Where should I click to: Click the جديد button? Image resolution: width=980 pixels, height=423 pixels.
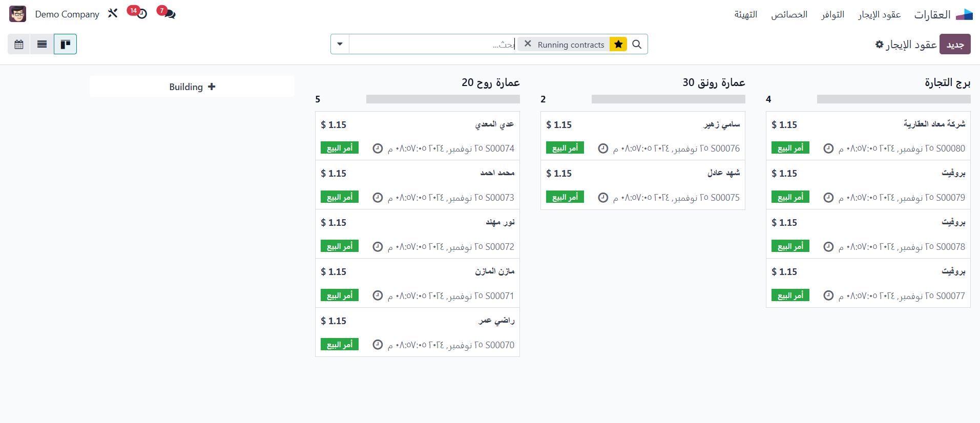point(955,45)
